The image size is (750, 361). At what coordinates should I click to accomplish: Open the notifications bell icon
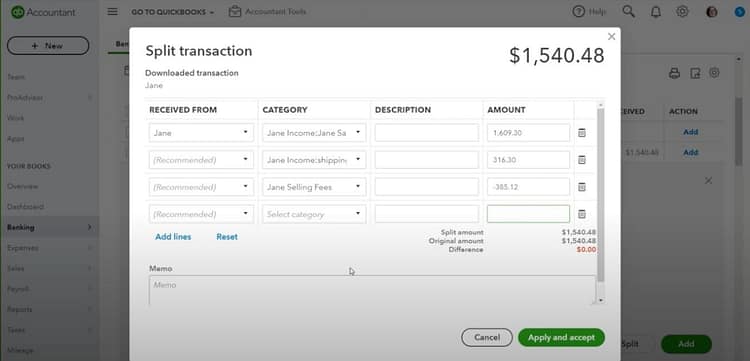655,11
